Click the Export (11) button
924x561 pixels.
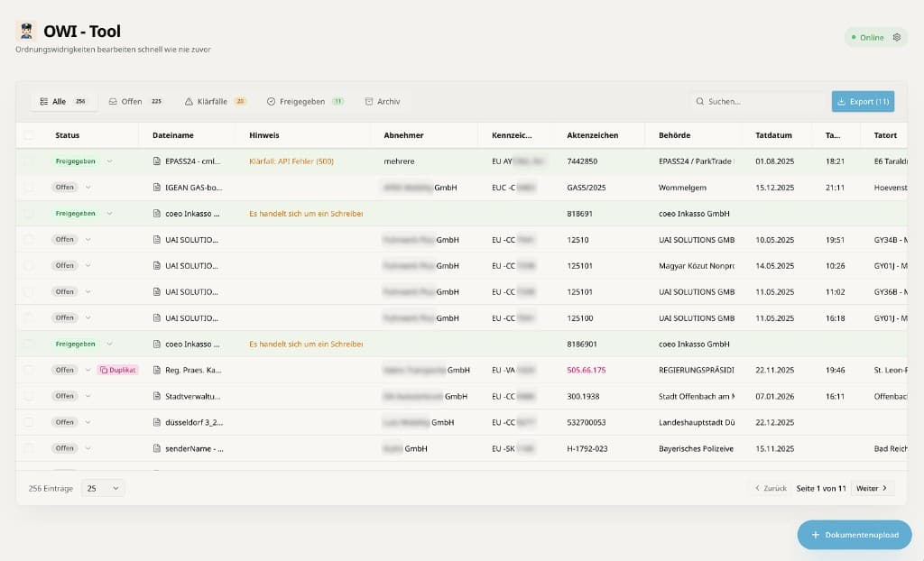click(x=863, y=101)
